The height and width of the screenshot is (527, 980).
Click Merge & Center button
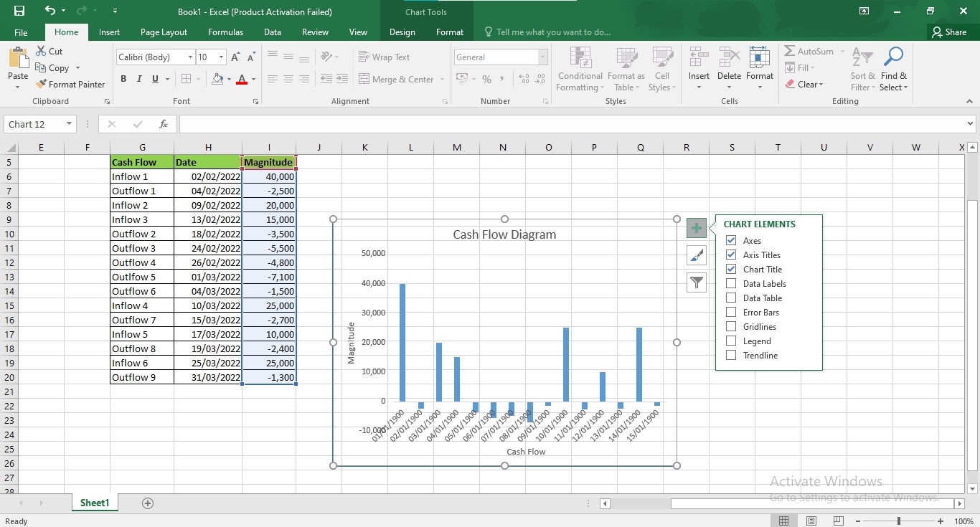pyautogui.click(x=402, y=79)
